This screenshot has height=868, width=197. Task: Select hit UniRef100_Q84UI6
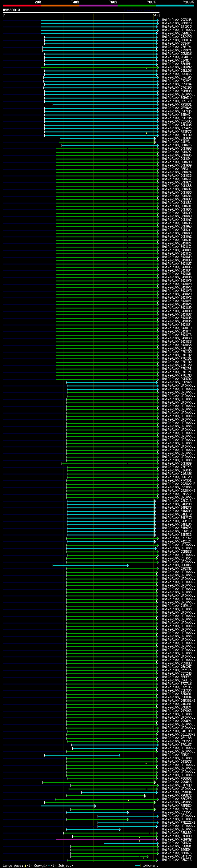[177, 57]
